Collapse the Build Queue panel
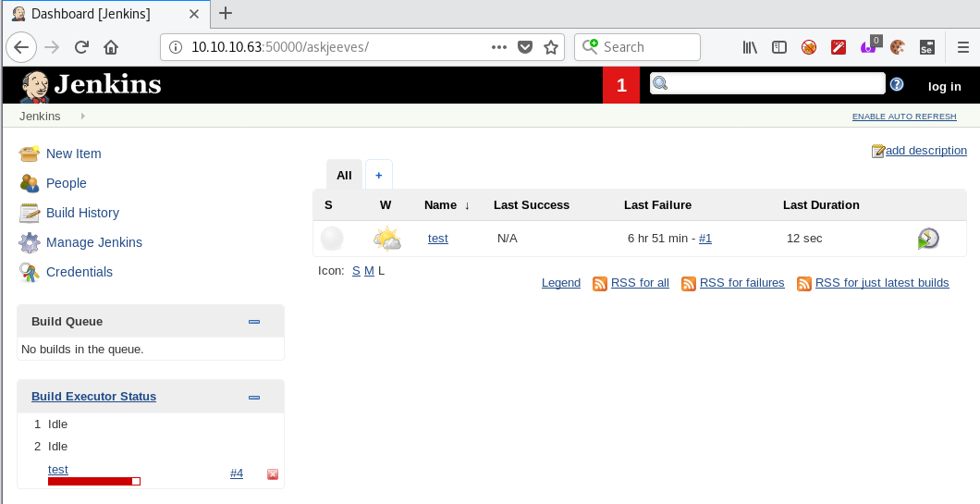 coord(254,322)
